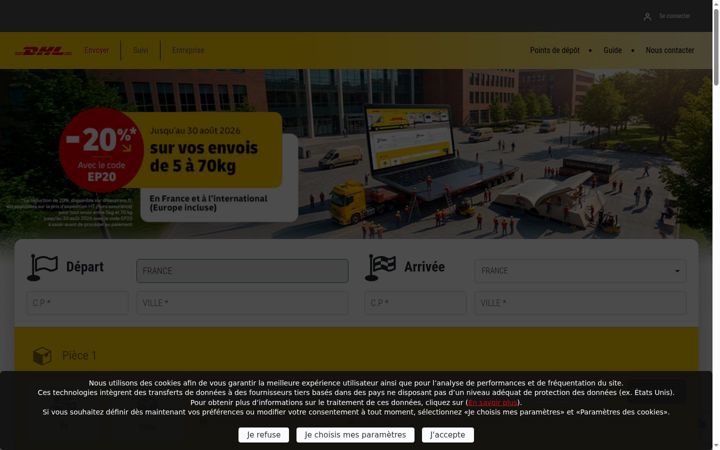Click the Je refuse cookie button
The width and height of the screenshot is (720, 450).
coord(264,435)
